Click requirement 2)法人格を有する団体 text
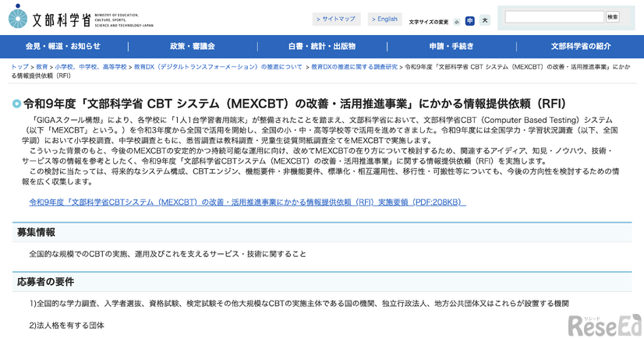 [x=66, y=326]
